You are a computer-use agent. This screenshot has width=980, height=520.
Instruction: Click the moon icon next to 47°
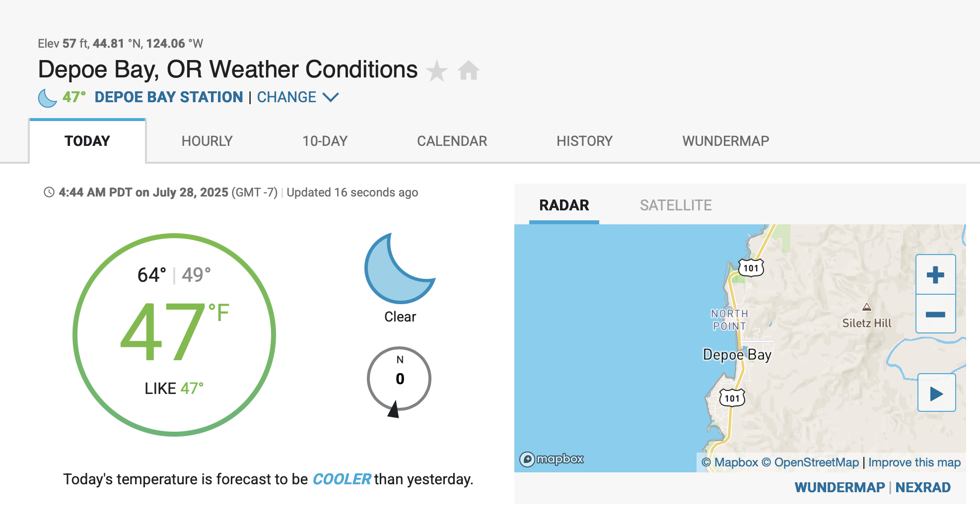tap(47, 97)
